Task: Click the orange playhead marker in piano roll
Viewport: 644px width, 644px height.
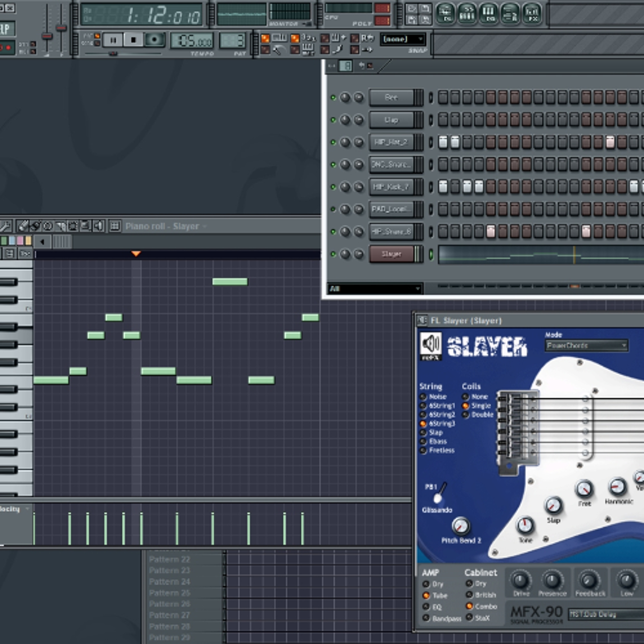Action: tap(136, 254)
